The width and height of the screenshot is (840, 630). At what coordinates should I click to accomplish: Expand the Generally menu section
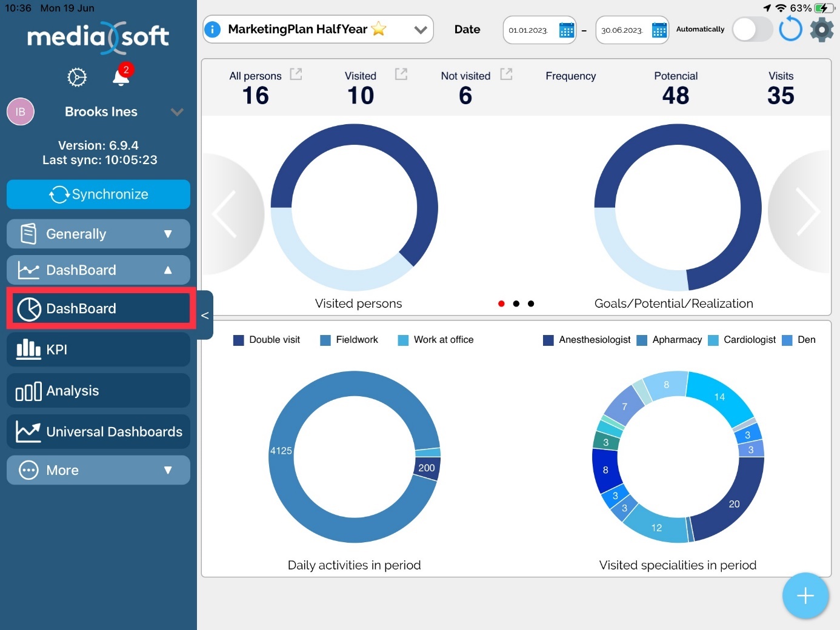(98, 234)
